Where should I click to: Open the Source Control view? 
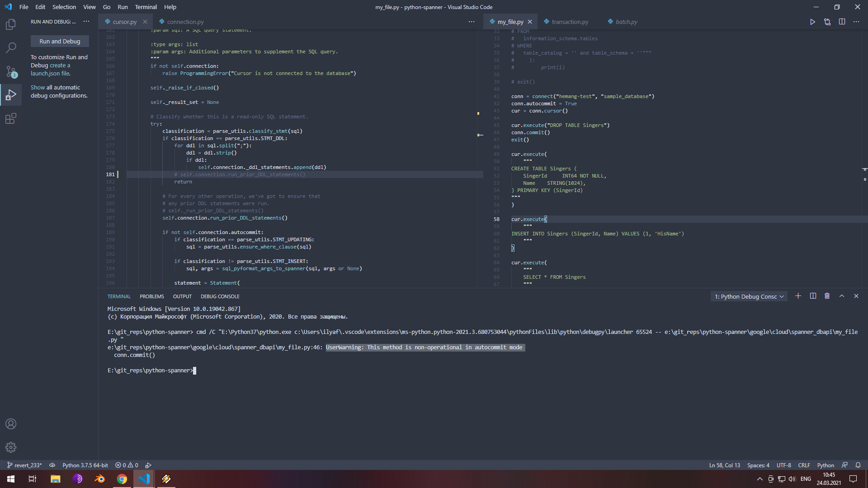tap(11, 71)
